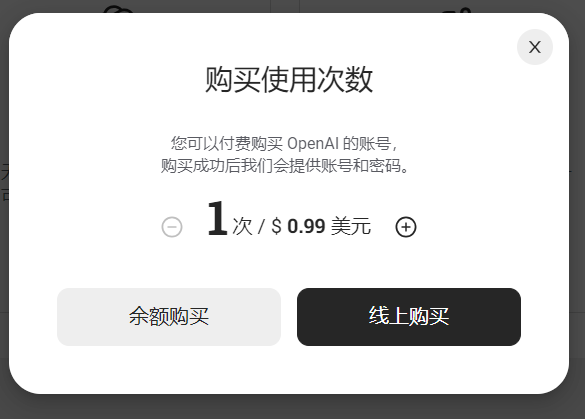Click the 购买使用次数 dialog title

289,79
